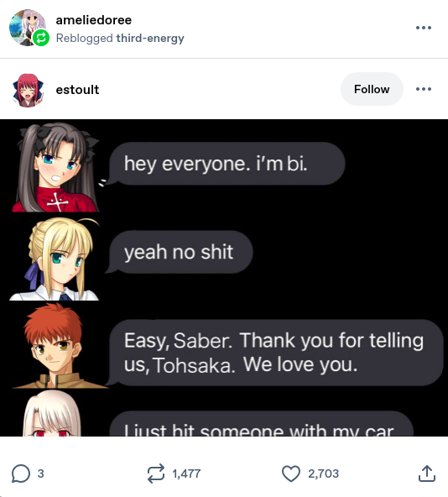Open the estoult username link
The width and height of the screenshot is (448, 497).
[77, 90]
